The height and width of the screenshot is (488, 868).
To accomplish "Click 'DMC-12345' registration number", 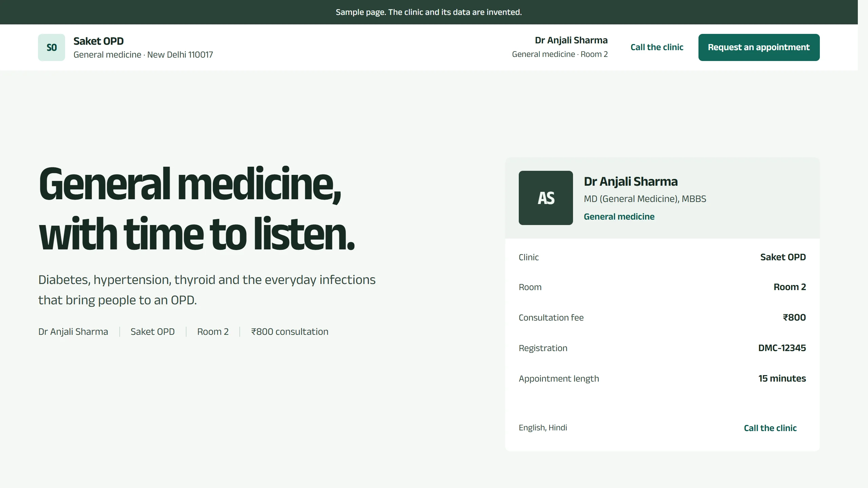I will pos(782,348).
